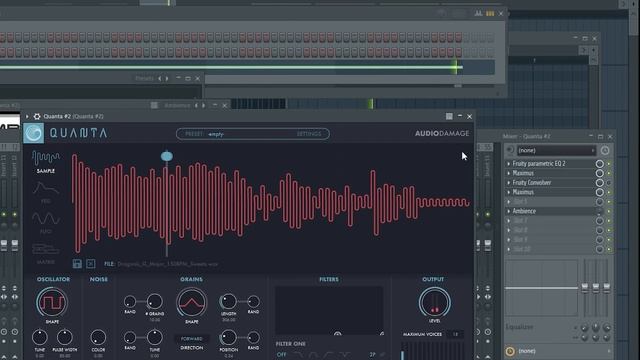The width and height of the screenshot is (640, 360).
Task: Expand Fruity parametric EQ 2 slot menu
Action: (509, 164)
